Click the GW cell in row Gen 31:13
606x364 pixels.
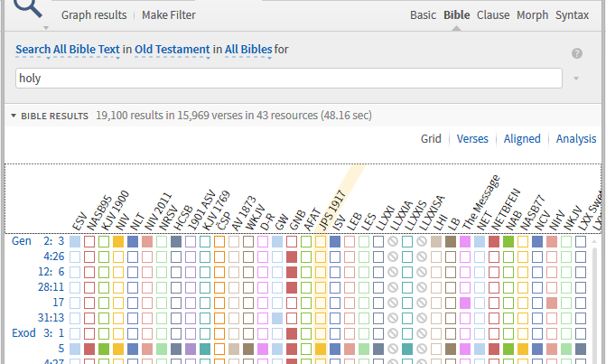tap(277, 318)
